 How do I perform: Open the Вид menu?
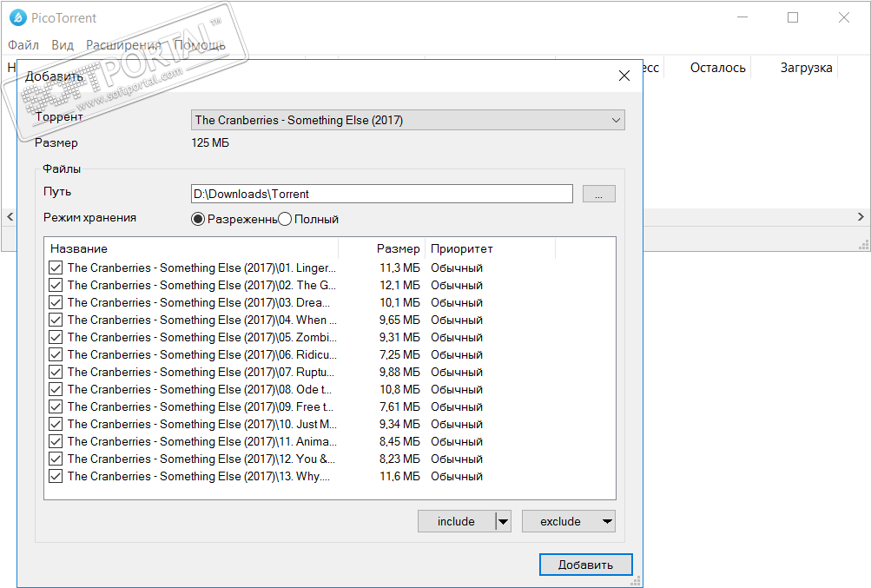point(63,45)
